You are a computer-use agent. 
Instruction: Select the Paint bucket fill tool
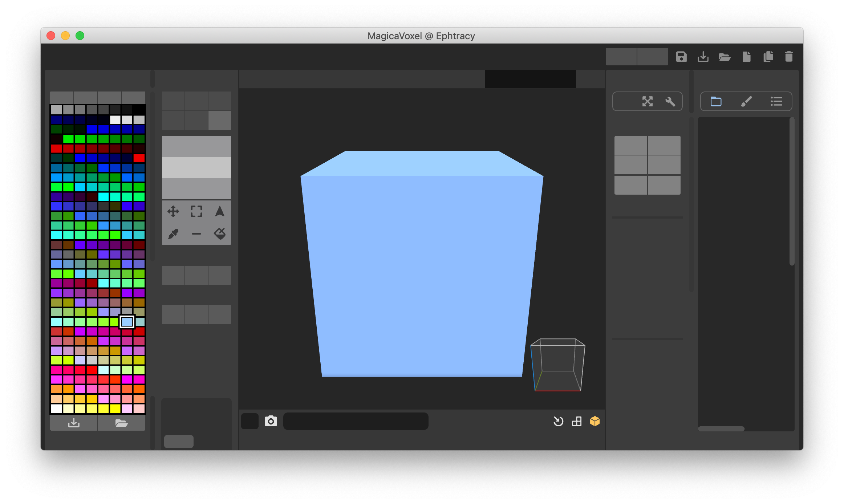click(219, 233)
